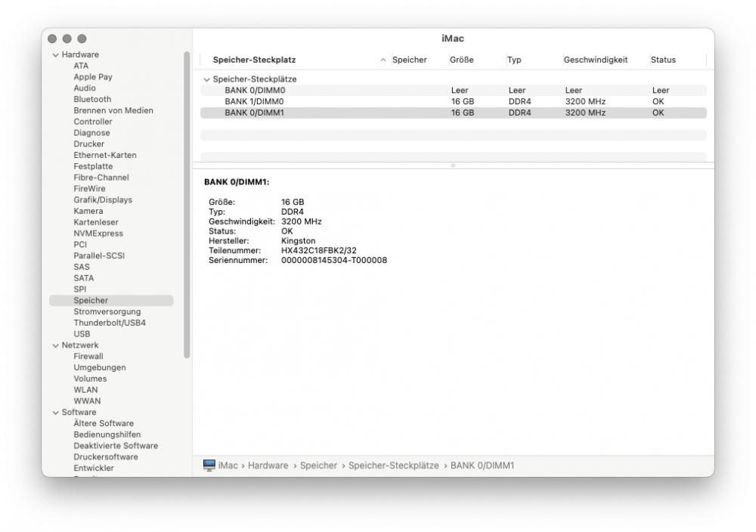Open Kartenleser in the sidebar
The image size is (756, 532).
tap(96, 222)
